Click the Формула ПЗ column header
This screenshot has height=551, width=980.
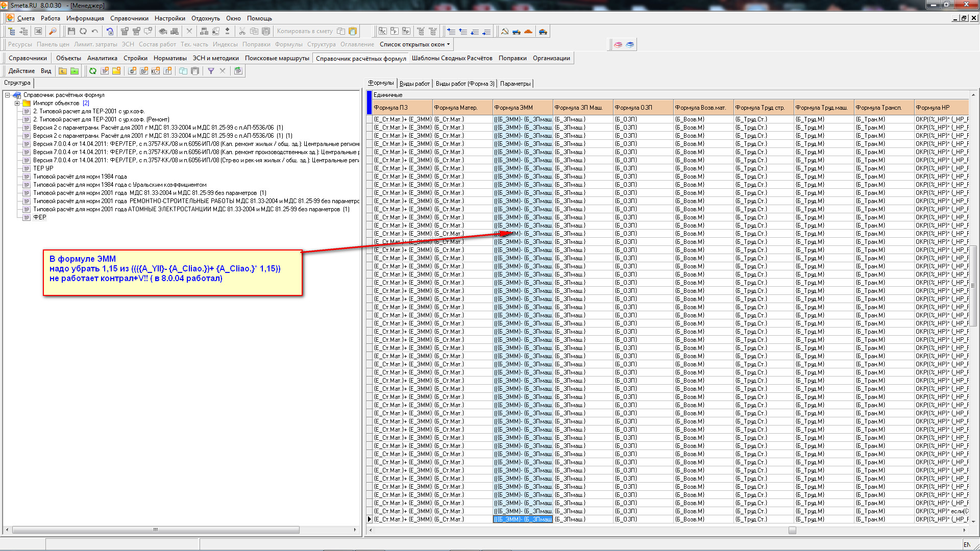[x=402, y=108]
